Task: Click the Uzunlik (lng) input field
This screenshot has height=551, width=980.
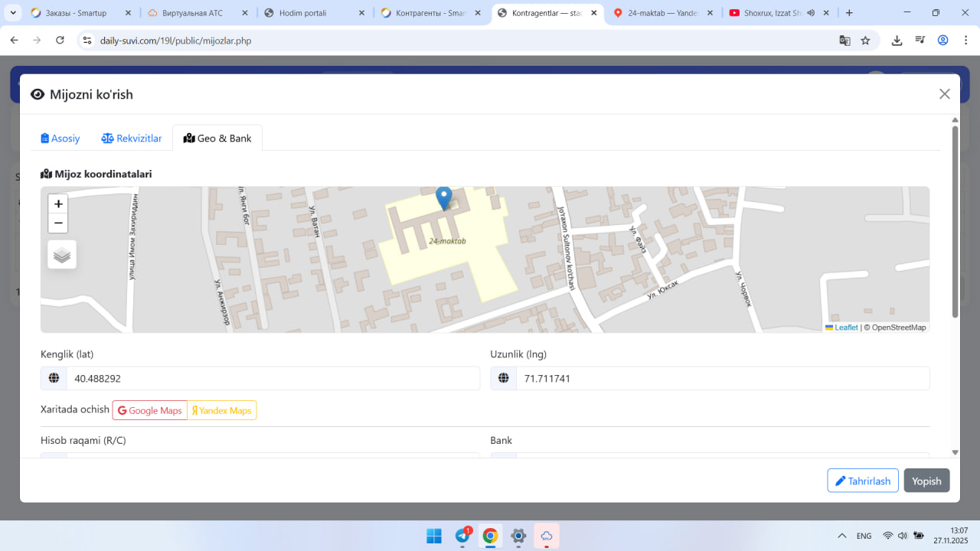Action: pyautogui.click(x=722, y=379)
